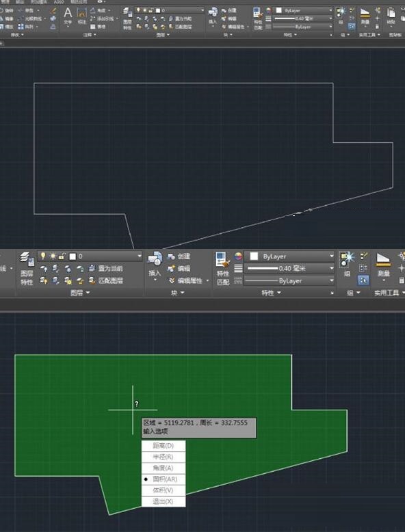Open ByLayer linetype dropdown in lower ribbon

click(331, 280)
